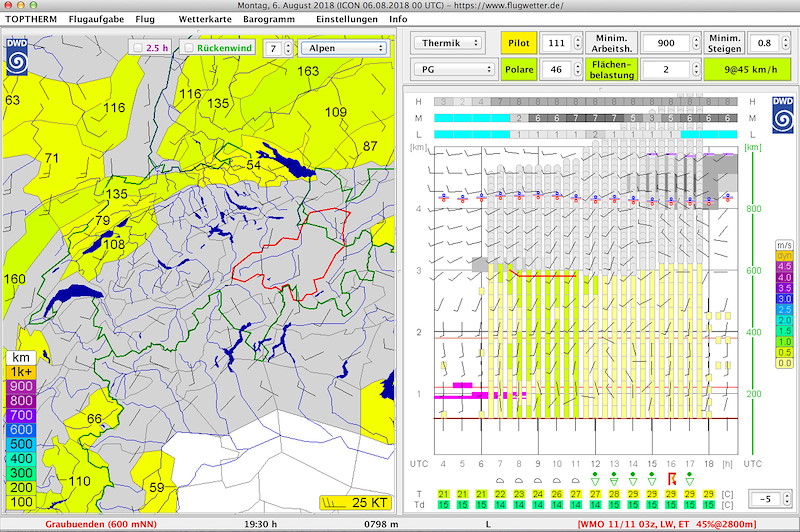This screenshot has height=532, width=800.
Task: Click the cloud symbol under 7 UTC
Action: (500, 480)
